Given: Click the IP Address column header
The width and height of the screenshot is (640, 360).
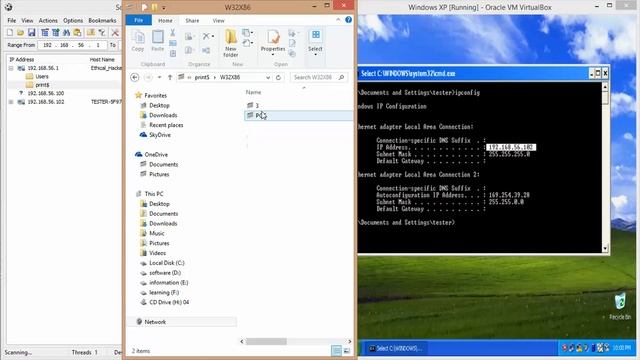Looking at the screenshot, I should (x=22, y=60).
